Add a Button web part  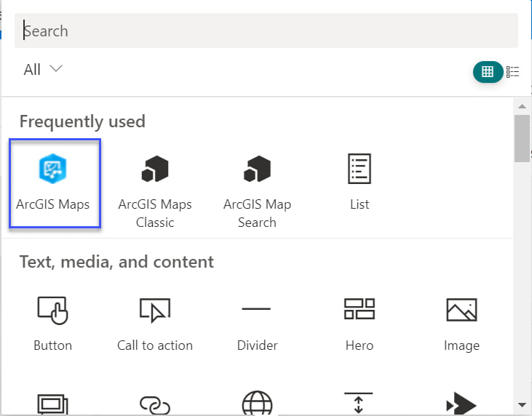(52, 324)
